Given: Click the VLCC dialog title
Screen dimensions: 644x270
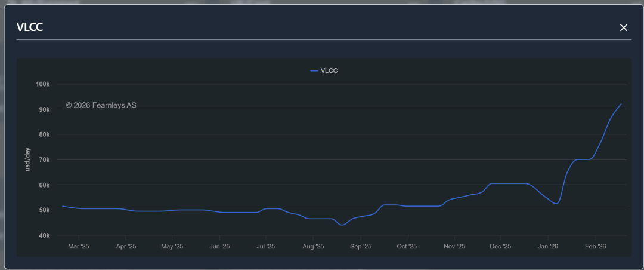Looking at the screenshot, I should (30, 27).
